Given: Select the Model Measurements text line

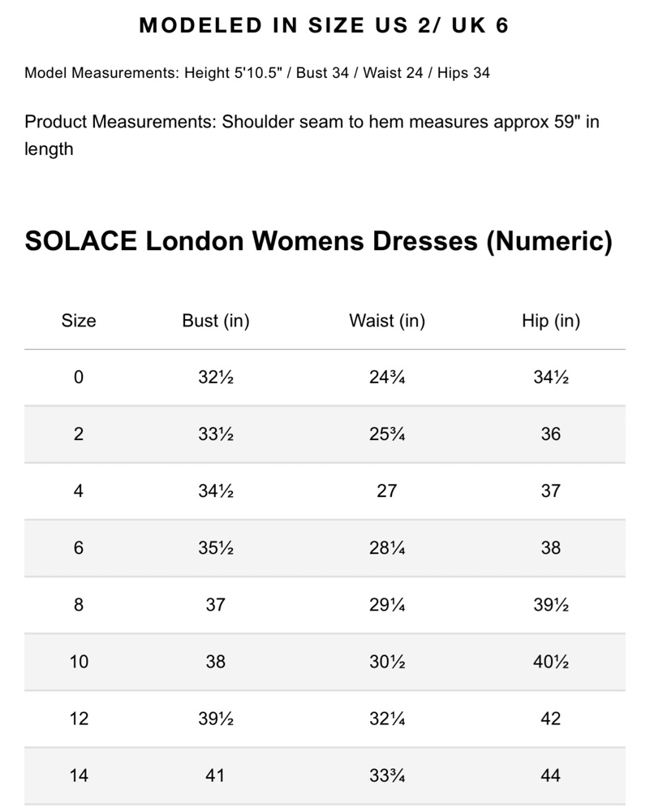Looking at the screenshot, I should point(257,72).
